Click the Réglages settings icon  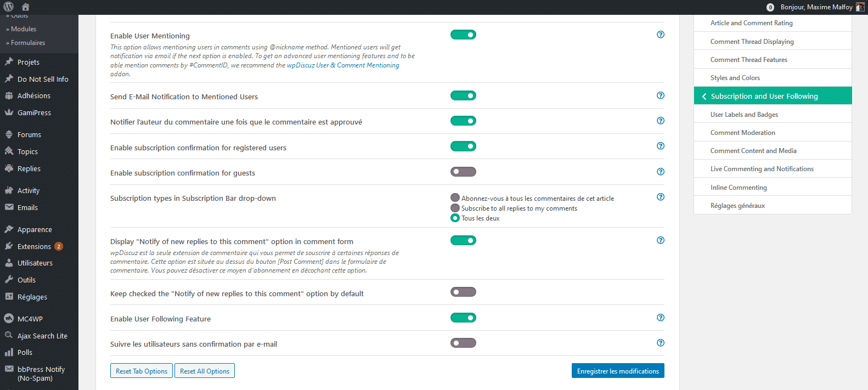tap(9, 297)
